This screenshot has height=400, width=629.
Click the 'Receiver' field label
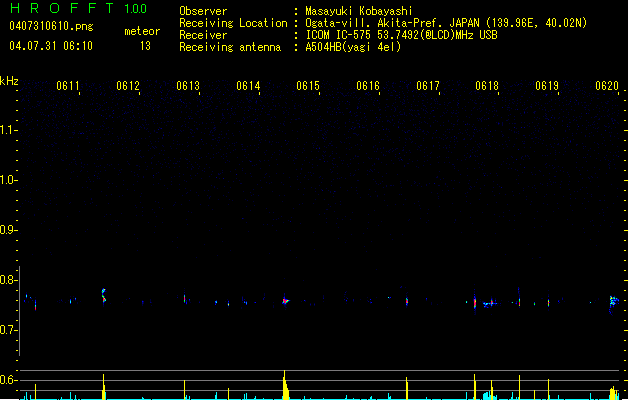pos(203,35)
